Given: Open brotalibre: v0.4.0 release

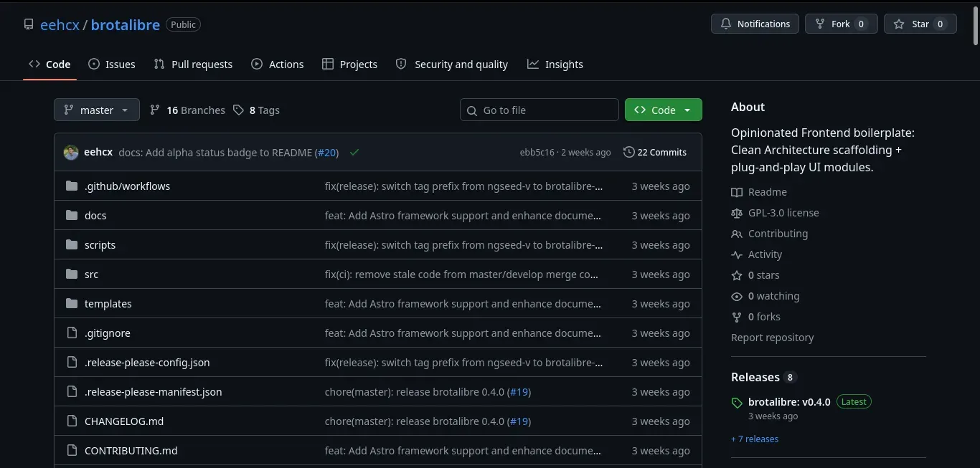Looking at the screenshot, I should pyautogui.click(x=789, y=402).
